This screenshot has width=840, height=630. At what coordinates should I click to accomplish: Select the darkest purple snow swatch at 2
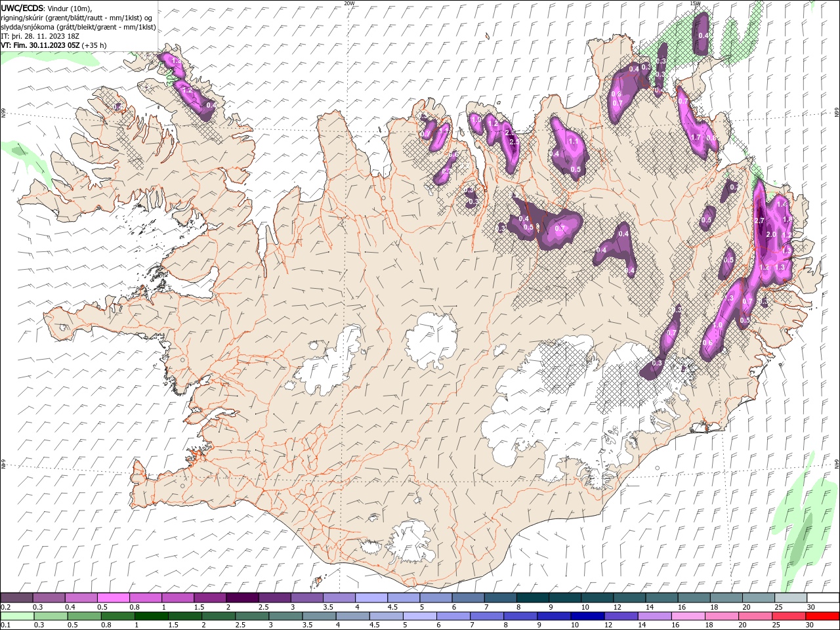click(242, 598)
